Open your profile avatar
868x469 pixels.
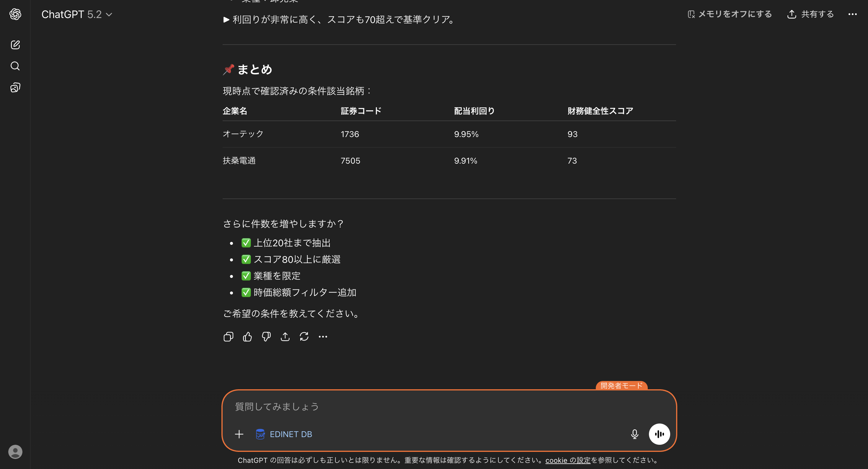tap(15, 452)
